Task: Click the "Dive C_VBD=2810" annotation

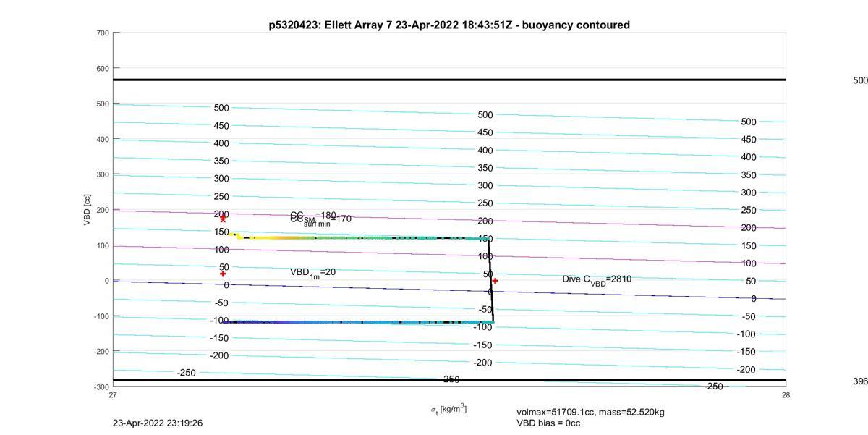Action: pos(597,279)
